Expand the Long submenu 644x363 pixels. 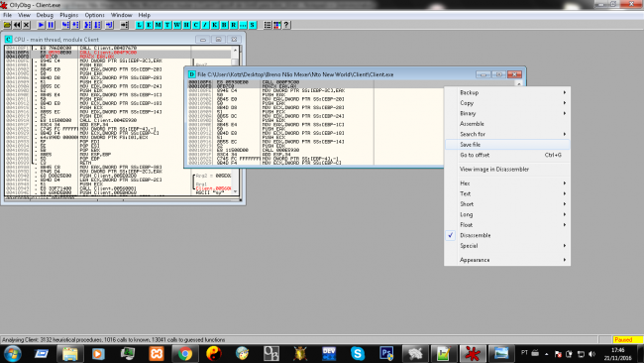pyautogui.click(x=507, y=214)
